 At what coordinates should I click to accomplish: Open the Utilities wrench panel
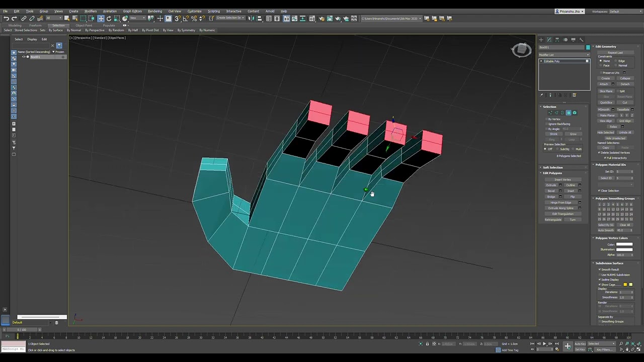click(581, 40)
